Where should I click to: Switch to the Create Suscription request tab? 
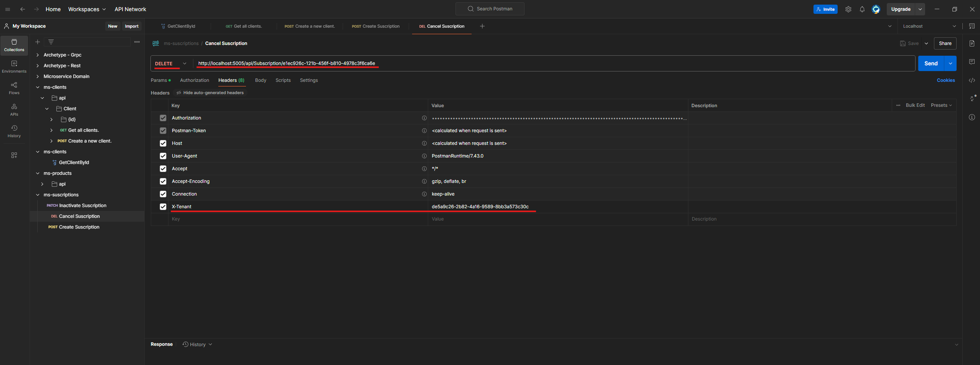click(x=376, y=26)
